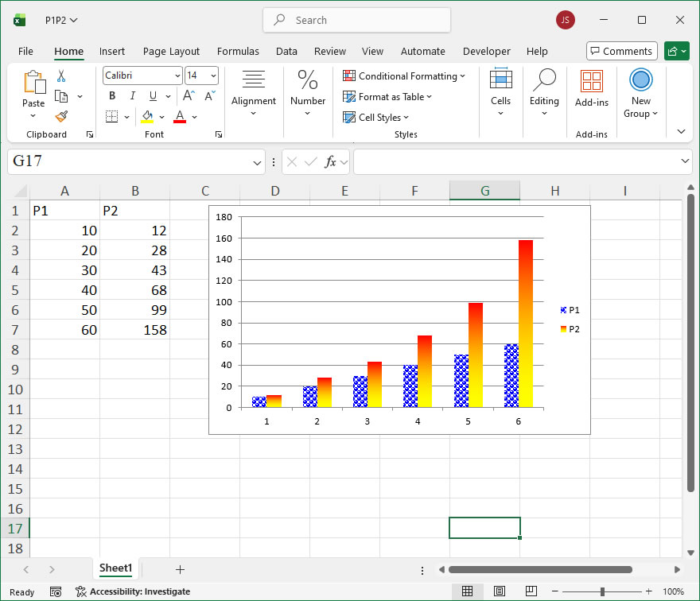Toggle Underline formatting
The image size is (700, 601).
tap(152, 96)
